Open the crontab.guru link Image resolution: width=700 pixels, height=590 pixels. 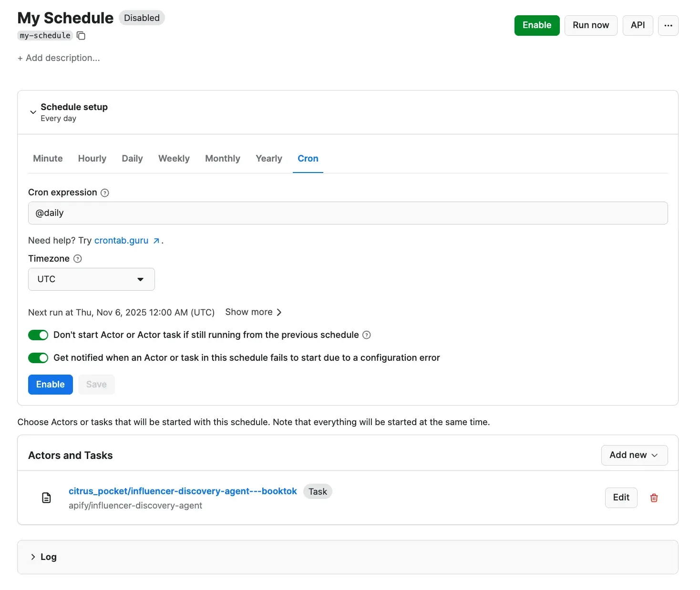coord(121,241)
